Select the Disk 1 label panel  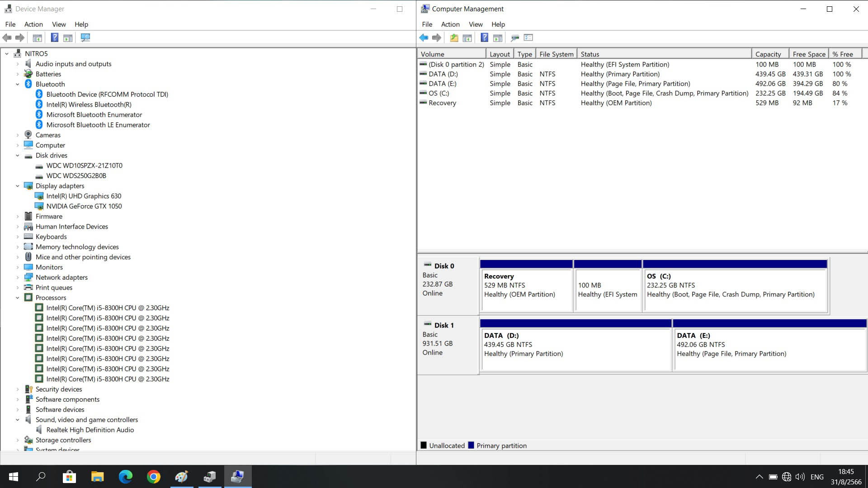(448, 346)
